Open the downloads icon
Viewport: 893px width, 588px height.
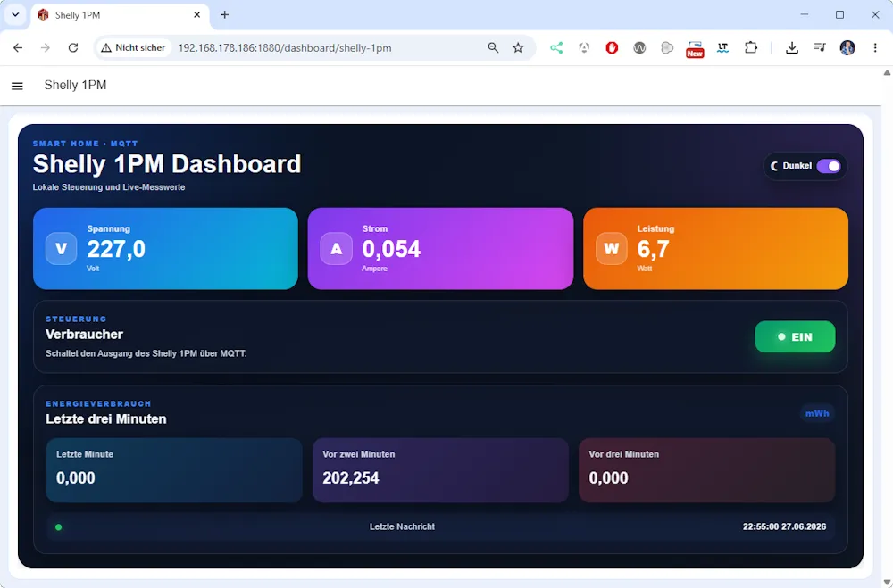point(791,48)
